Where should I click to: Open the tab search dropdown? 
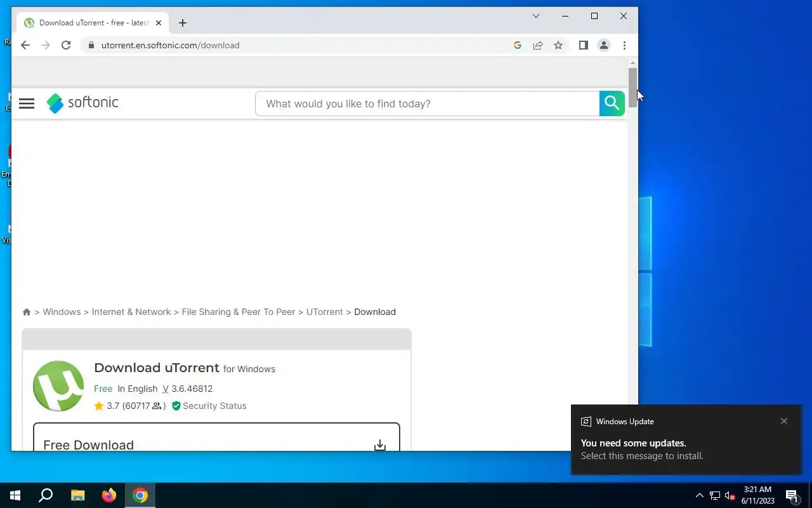click(536, 16)
